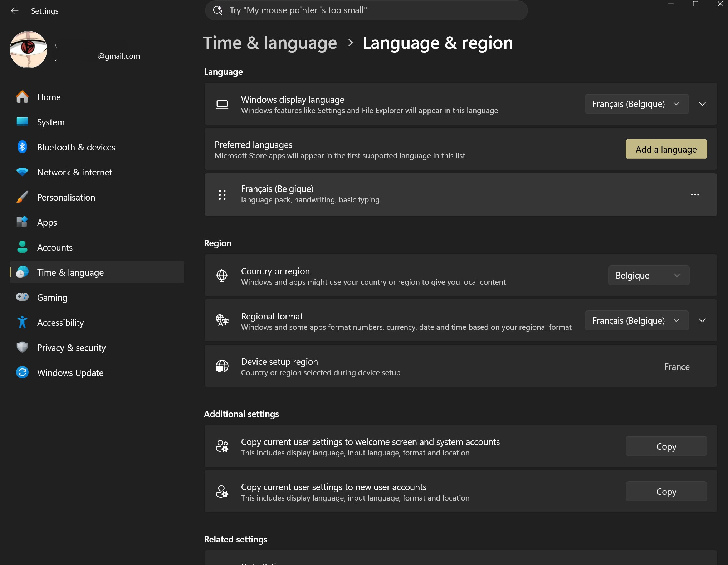Open Regional format Français (Belgique) dropdown
The width and height of the screenshot is (728, 565).
pyautogui.click(x=637, y=320)
